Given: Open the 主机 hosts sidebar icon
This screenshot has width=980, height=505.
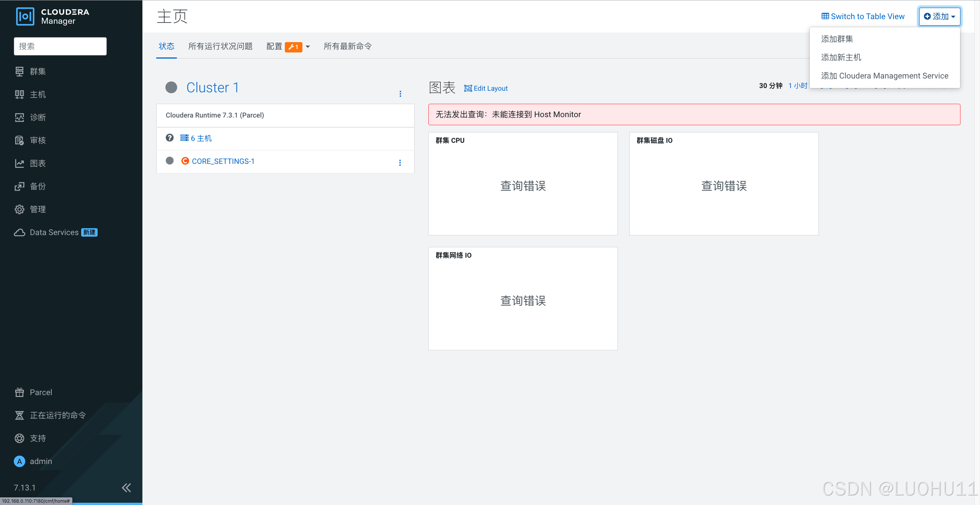Looking at the screenshot, I should 20,95.
